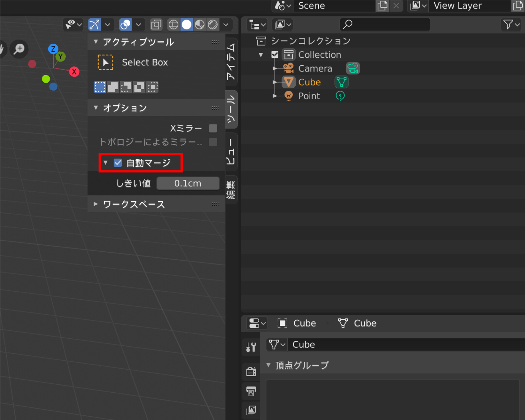
Task: Click the new scene icon
Action: [383, 6]
